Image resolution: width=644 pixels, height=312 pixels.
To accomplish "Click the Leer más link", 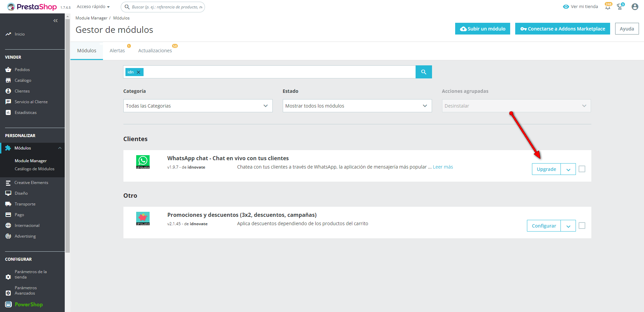I will pyautogui.click(x=443, y=167).
